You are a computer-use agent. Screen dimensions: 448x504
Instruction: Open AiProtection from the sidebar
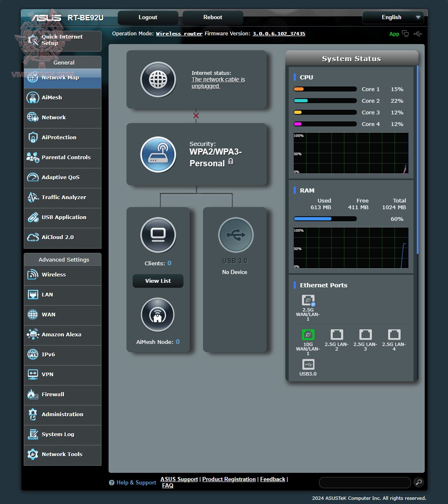click(x=62, y=138)
